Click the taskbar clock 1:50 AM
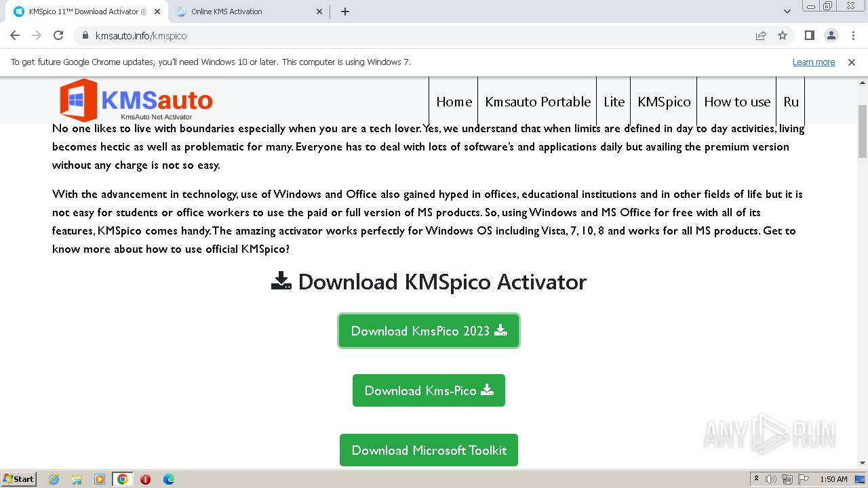The width and height of the screenshot is (868, 488). click(x=833, y=479)
